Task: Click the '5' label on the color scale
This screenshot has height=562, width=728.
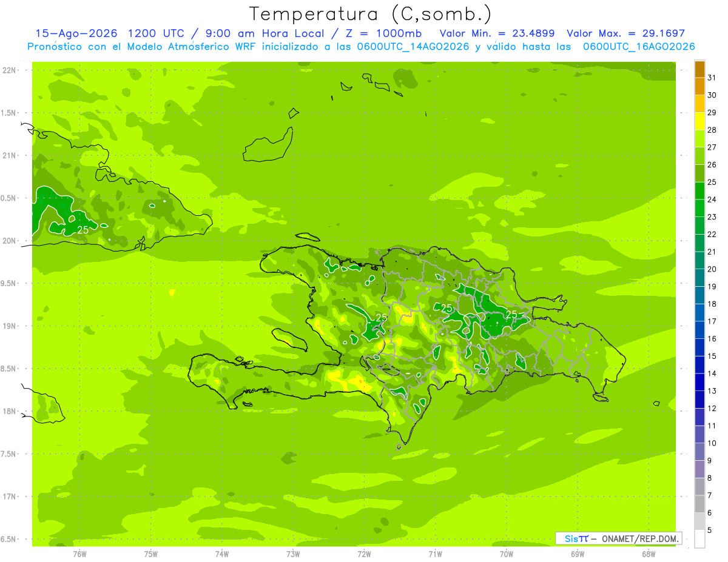Action: 710,530
